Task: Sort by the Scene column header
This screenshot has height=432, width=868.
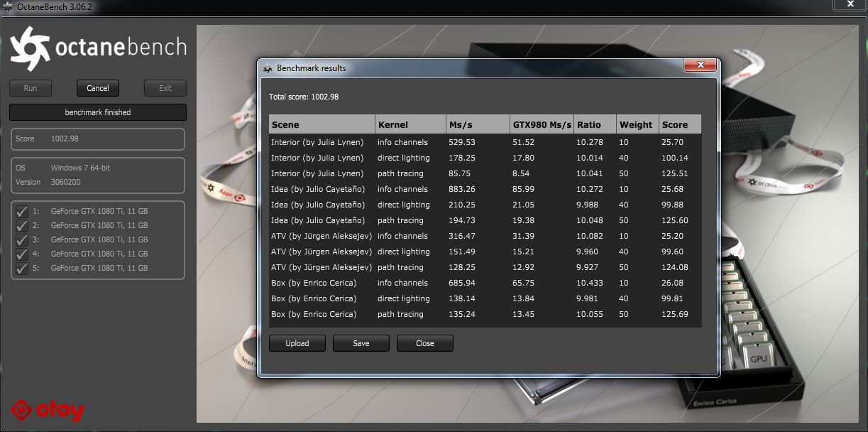Action: [322, 124]
